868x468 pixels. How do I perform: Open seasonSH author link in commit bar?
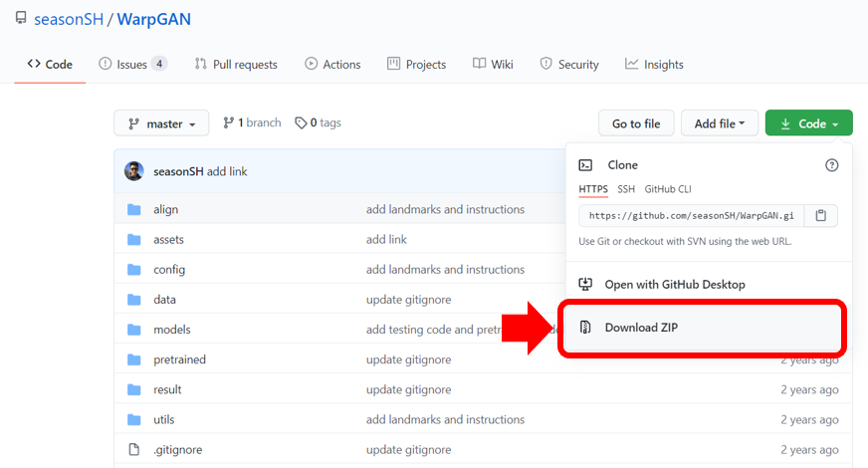click(178, 171)
